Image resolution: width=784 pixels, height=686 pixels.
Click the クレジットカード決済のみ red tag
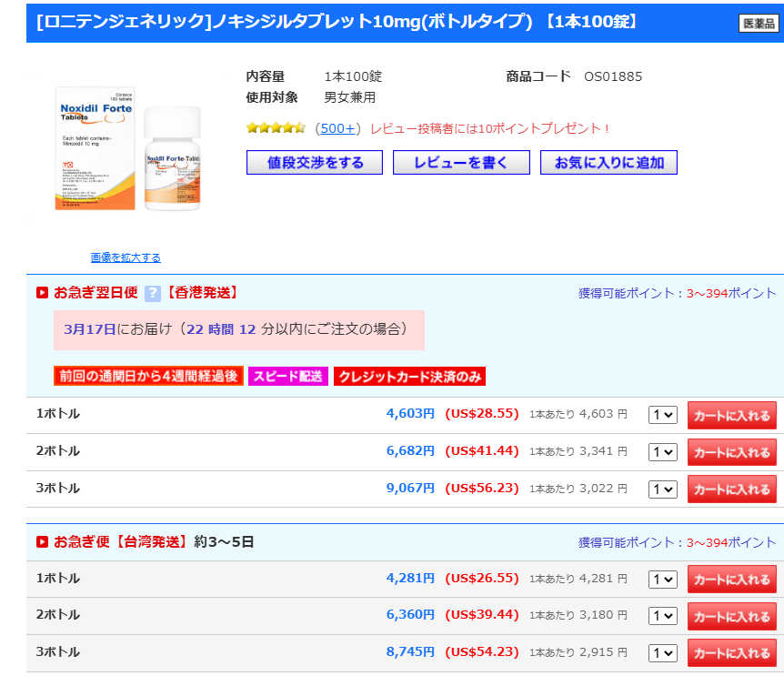click(409, 376)
